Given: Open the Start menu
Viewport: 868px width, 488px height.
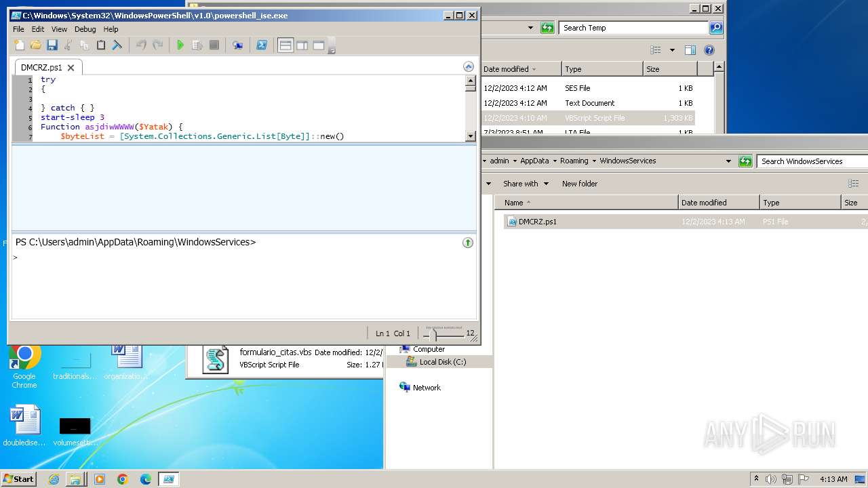Looking at the screenshot, I should coord(19,479).
